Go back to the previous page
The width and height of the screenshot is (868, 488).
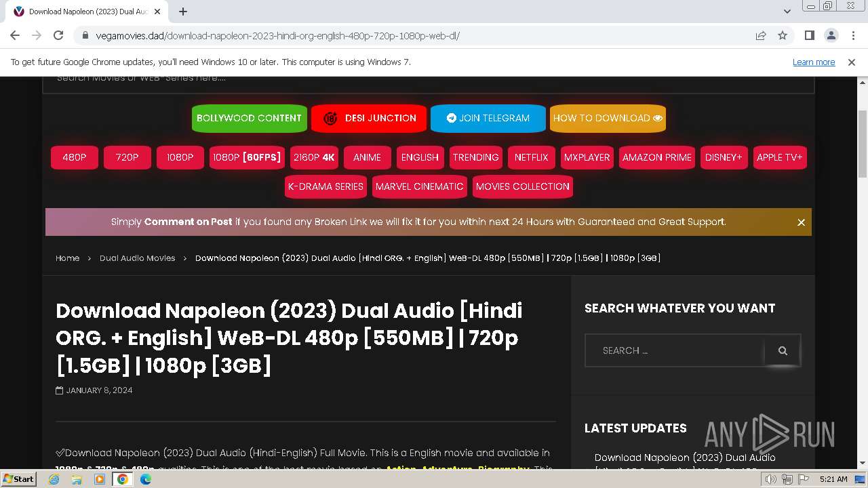pos(15,35)
